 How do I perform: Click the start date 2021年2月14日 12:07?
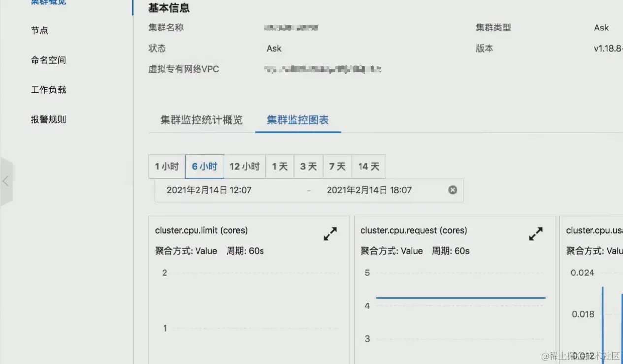pyautogui.click(x=209, y=190)
